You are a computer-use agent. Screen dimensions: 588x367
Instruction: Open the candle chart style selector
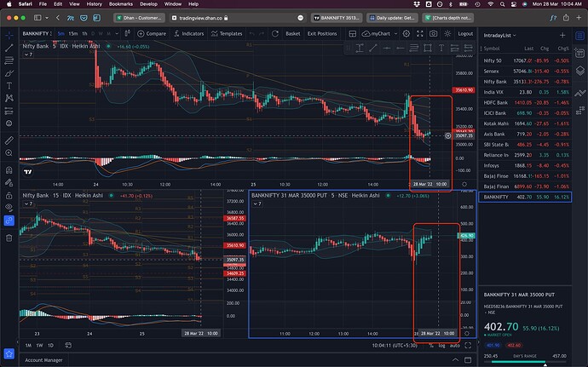[128, 33]
